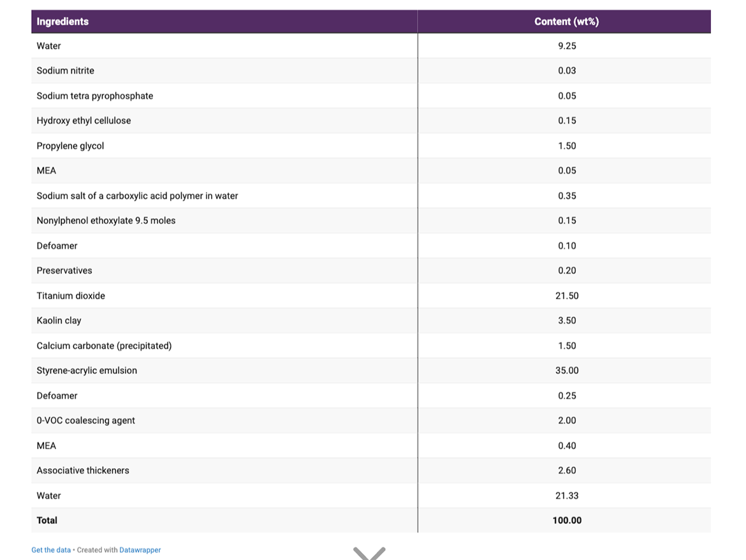The height and width of the screenshot is (560, 746).
Task: Click the 100.00 total value
Action: pos(567,520)
